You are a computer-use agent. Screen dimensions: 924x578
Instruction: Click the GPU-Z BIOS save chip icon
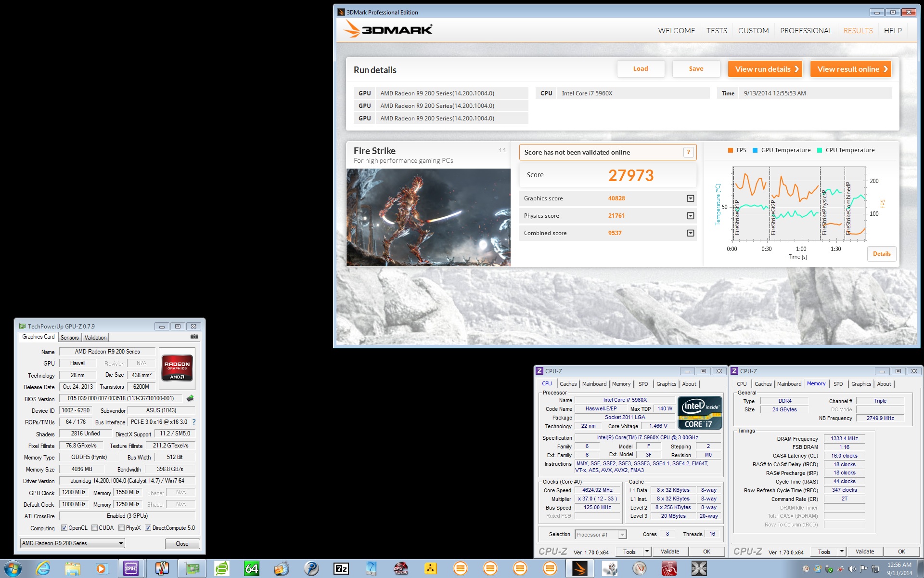[190, 398]
